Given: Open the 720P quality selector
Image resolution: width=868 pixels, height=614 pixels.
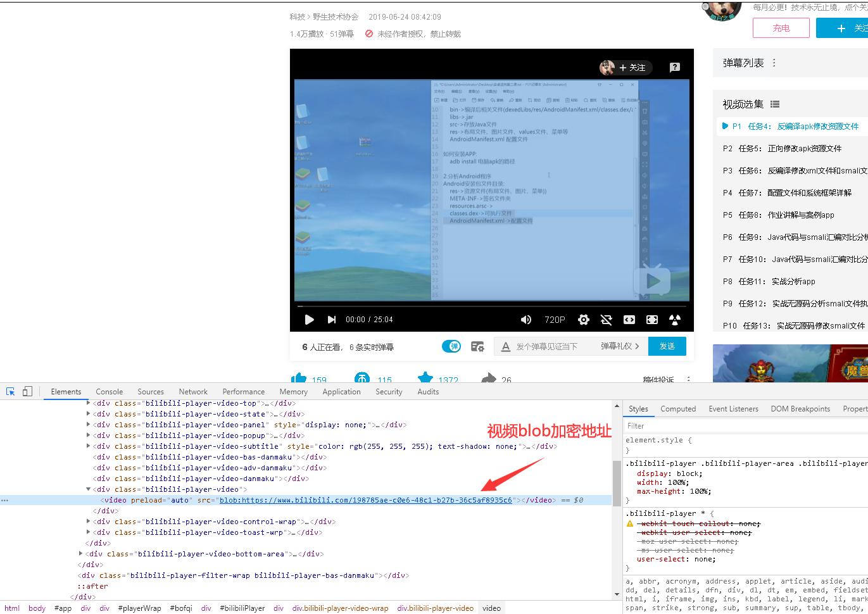Looking at the screenshot, I should [x=555, y=320].
